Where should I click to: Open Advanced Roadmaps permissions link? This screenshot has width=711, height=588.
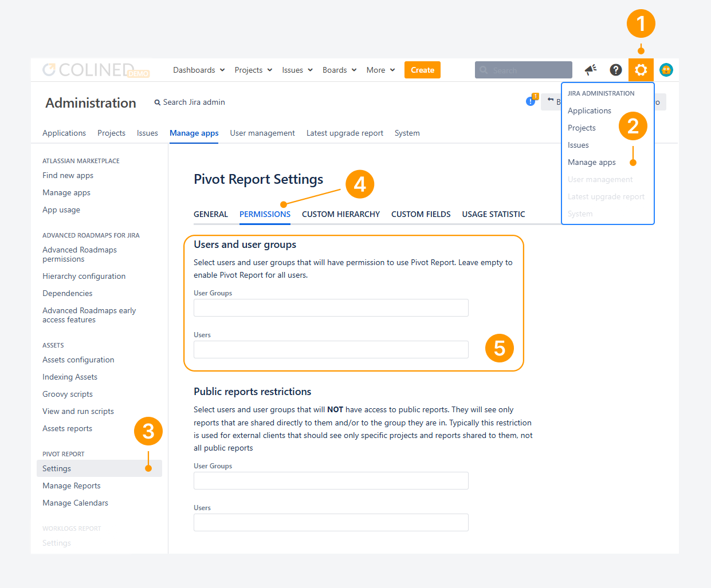[80, 254]
